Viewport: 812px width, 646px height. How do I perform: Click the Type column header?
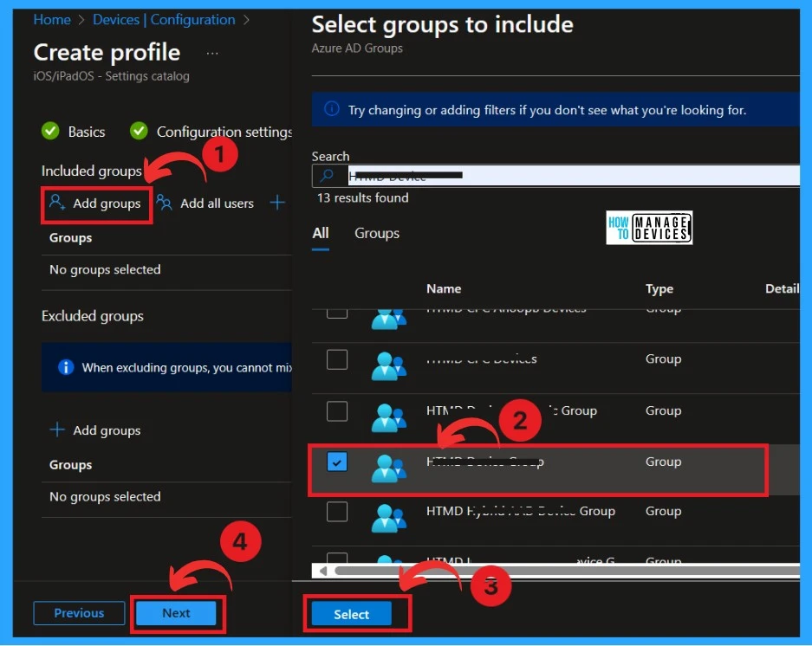click(659, 289)
